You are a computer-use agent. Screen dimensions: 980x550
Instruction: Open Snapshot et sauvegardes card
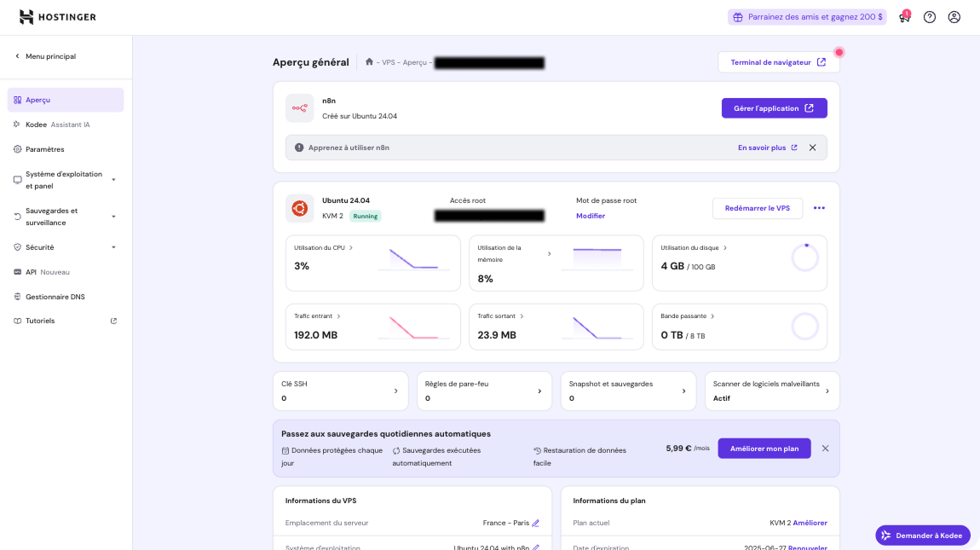[628, 391]
